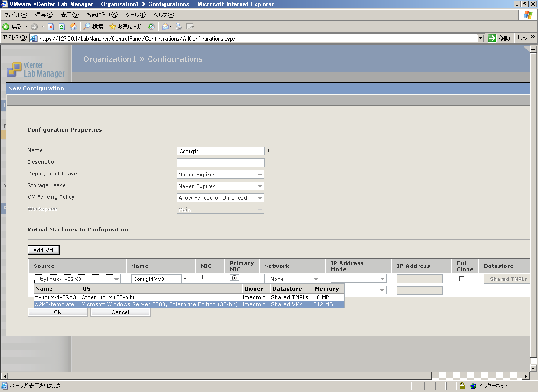Click the ページが表示されました status text

35,386
